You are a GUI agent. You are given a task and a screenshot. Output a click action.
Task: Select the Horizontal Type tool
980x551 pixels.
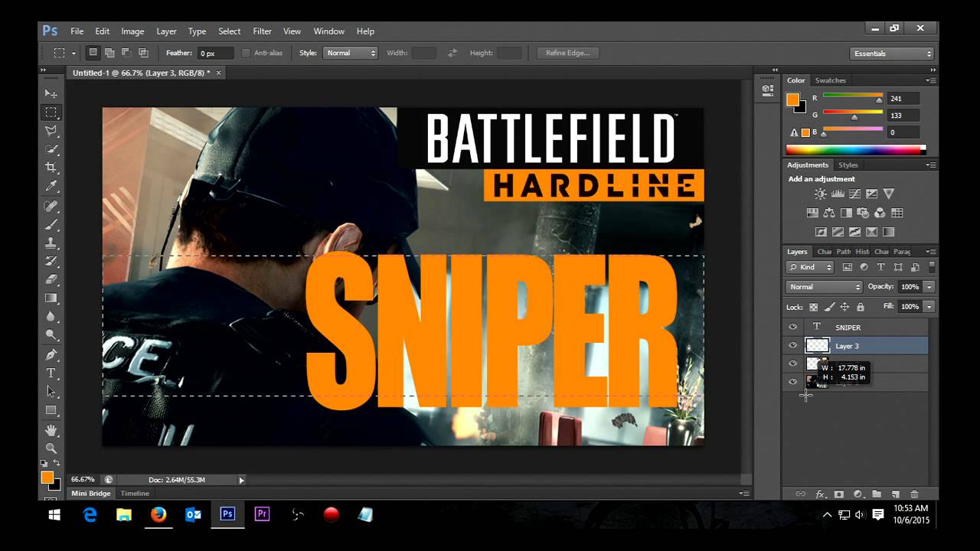(51, 373)
